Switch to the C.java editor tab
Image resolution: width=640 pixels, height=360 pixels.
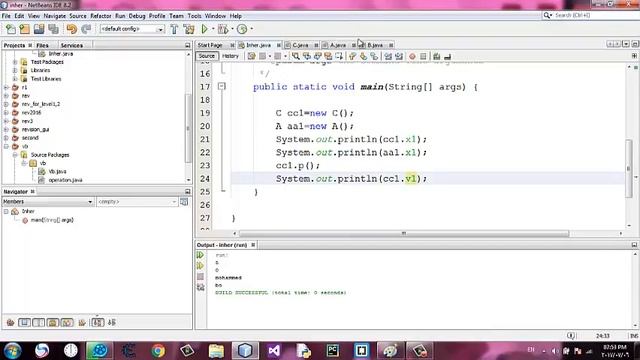[x=300, y=45]
